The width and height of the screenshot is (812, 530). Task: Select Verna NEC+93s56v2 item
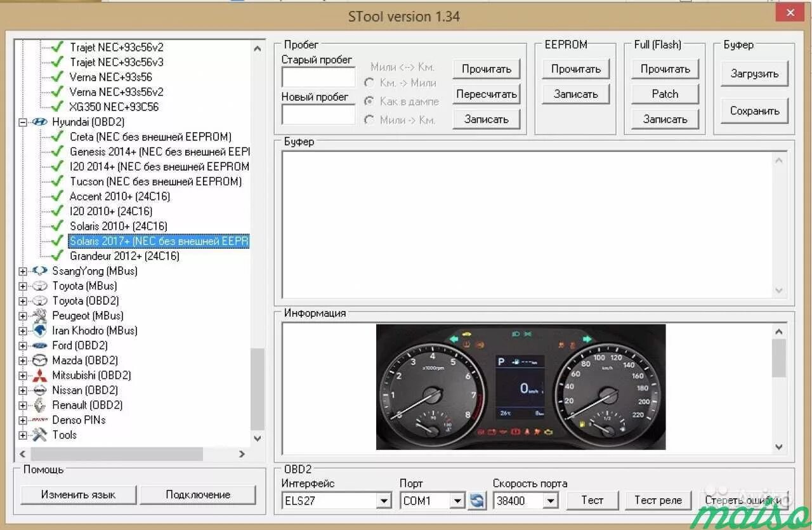pos(117,92)
